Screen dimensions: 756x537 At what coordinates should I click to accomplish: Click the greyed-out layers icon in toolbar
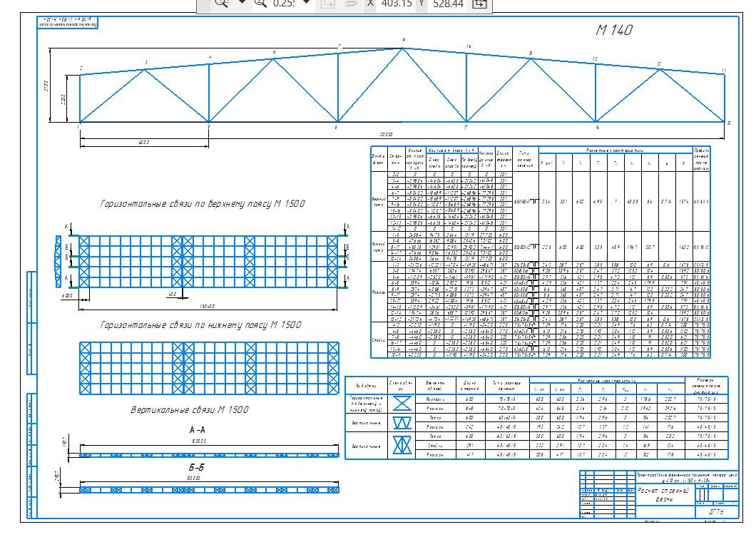[350, 4]
